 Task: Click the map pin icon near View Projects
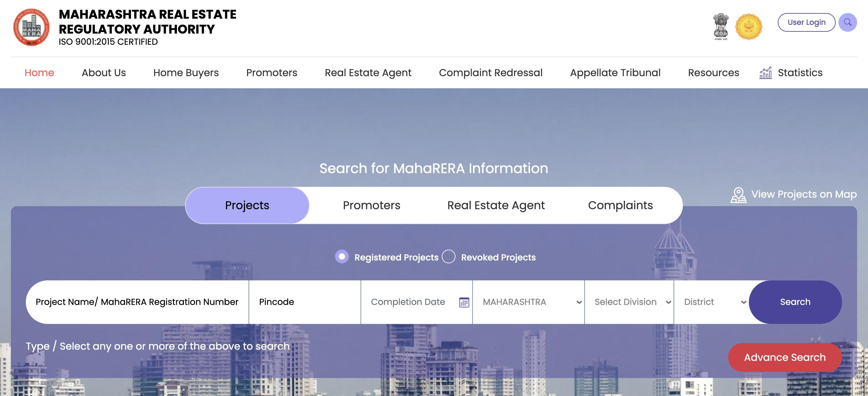[738, 195]
